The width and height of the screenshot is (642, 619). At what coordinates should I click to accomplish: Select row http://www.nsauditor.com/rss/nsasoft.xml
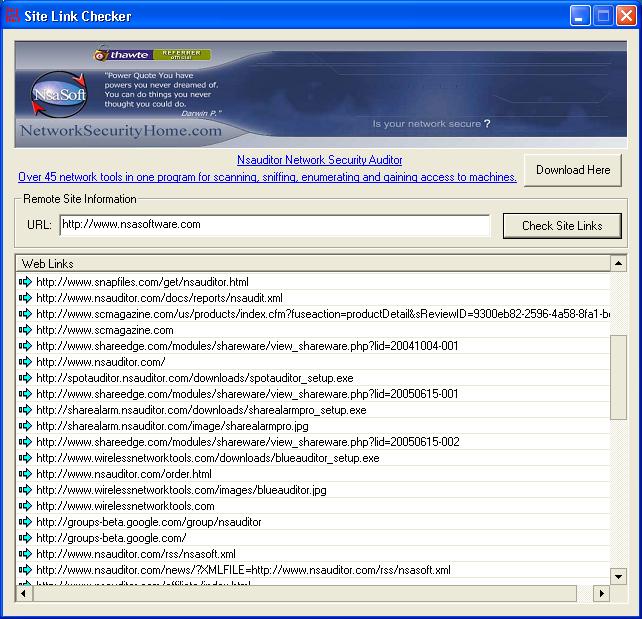tap(313, 553)
